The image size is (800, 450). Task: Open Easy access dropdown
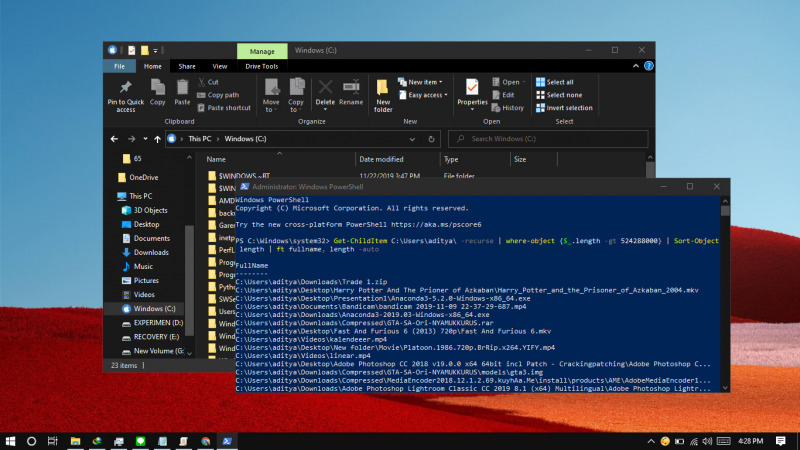pyautogui.click(x=423, y=95)
